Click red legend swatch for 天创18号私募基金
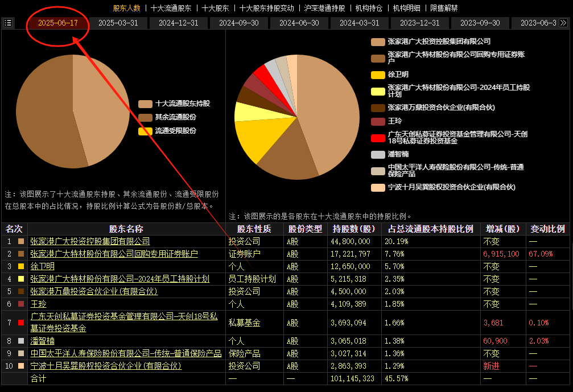 (x=378, y=138)
